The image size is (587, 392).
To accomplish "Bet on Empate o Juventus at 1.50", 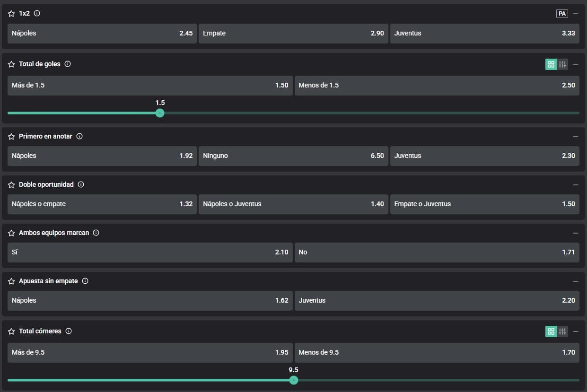I will tap(484, 204).
